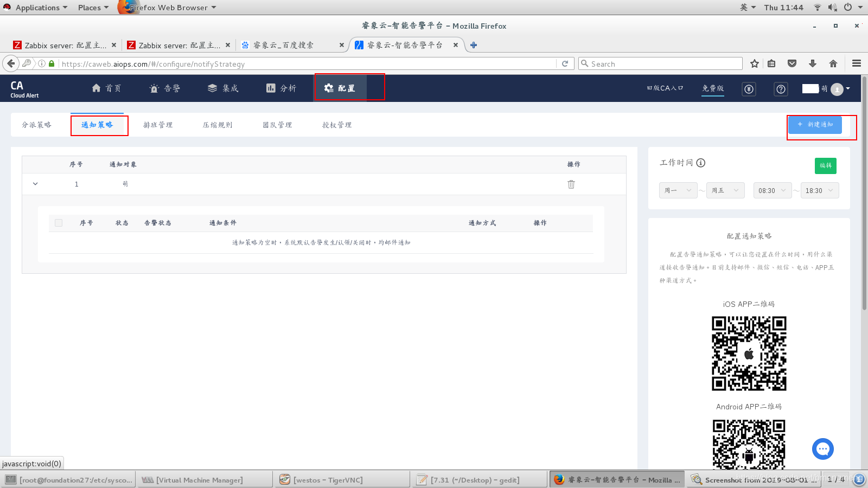Viewport: 868px width, 488px height.
Task: Click the Firefox back arrow button
Action: (x=11, y=63)
